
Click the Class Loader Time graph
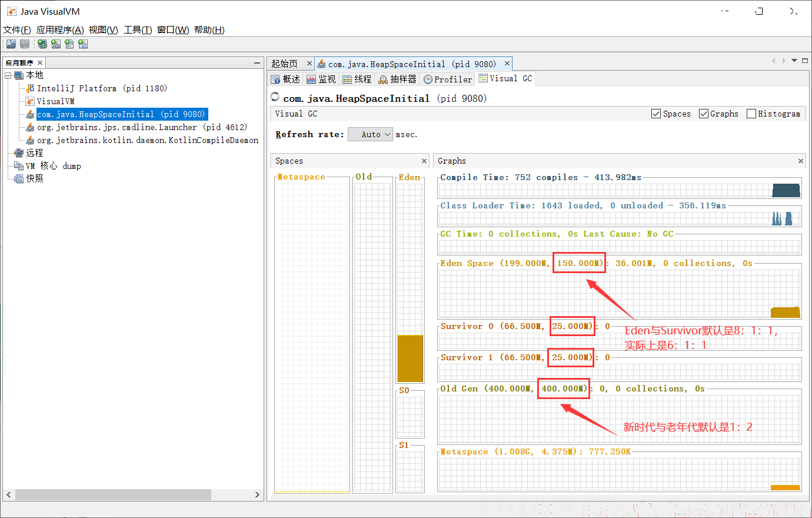pos(620,218)
